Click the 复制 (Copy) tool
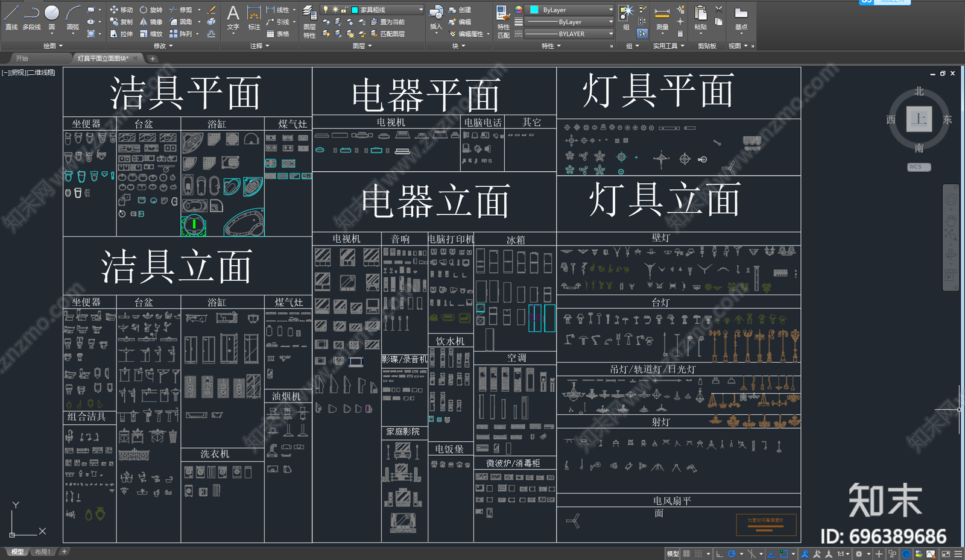Screen dimensions: 965x560 (x=121, y=22)
